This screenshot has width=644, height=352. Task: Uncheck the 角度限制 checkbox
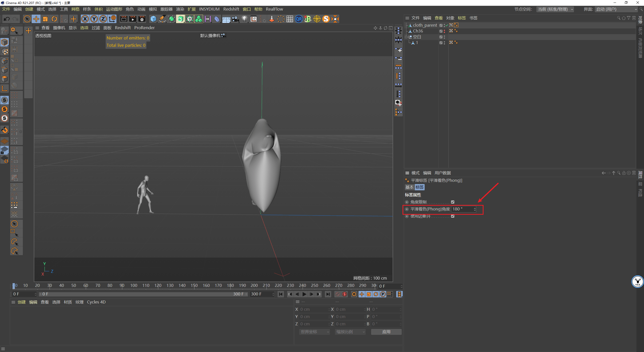[x=453, y=202]
